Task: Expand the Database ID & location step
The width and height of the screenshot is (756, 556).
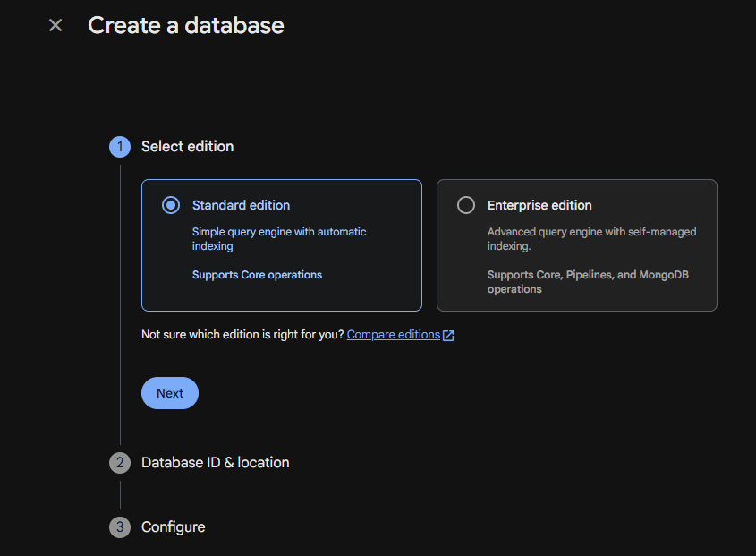Action: (215, 463)
